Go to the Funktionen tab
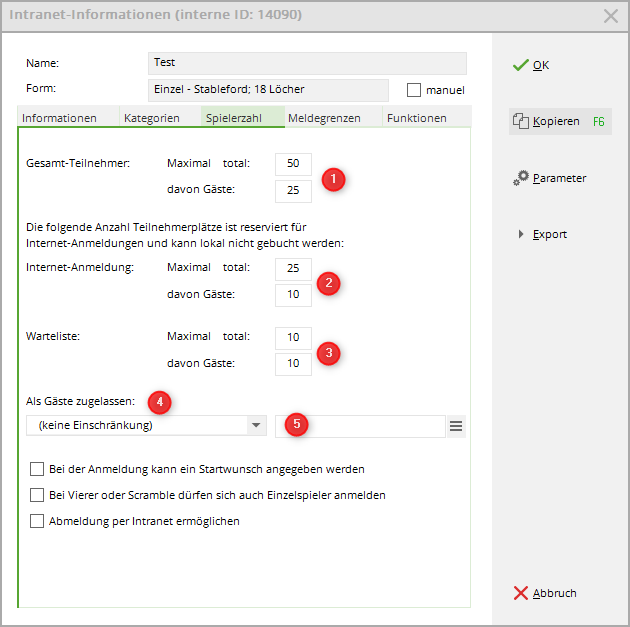Screen dimensions: 630x627 [417, 118]
